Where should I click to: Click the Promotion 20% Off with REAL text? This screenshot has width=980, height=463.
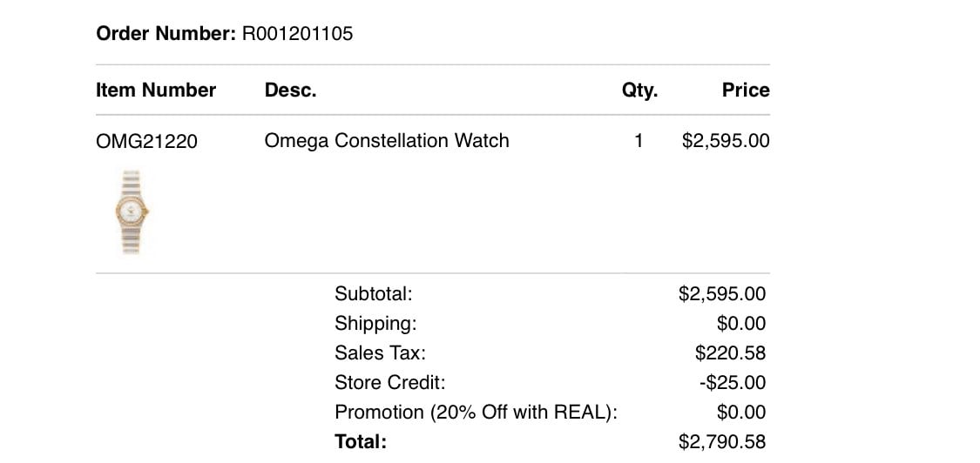476,413
